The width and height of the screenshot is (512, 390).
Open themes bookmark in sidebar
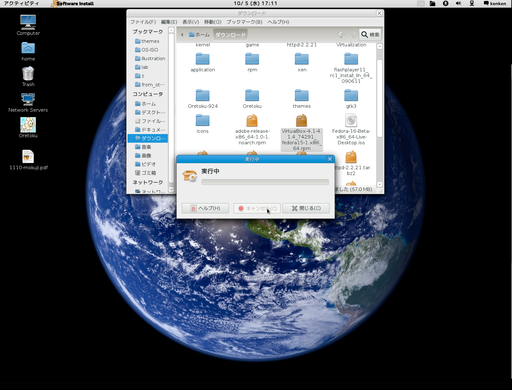(147, 41)
